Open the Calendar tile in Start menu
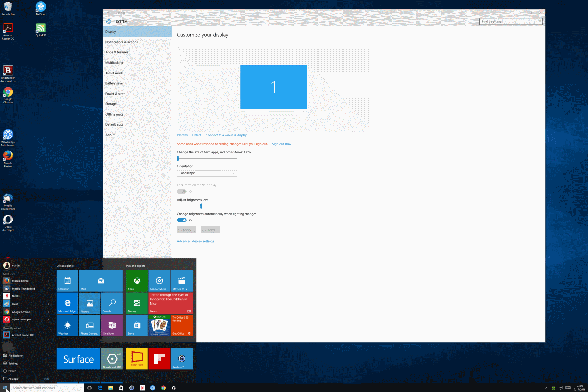This screenshot has width=588, height=392. [67, 281]
